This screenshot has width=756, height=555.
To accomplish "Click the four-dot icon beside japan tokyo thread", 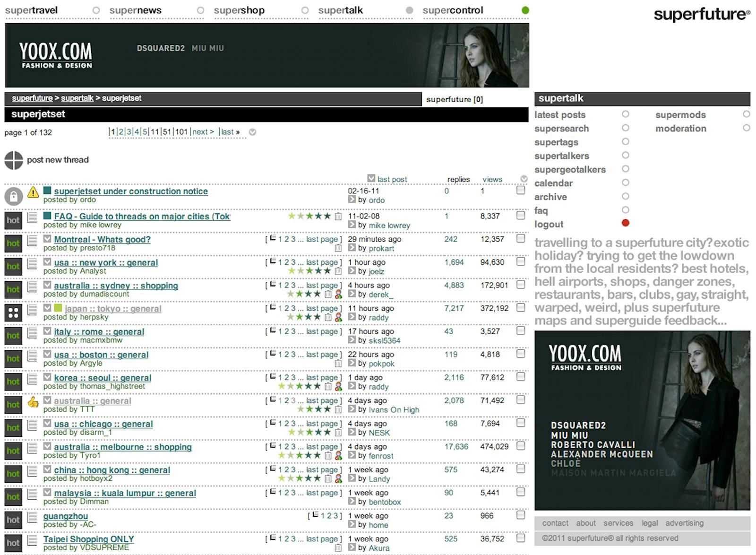I will tap(14, 312).
